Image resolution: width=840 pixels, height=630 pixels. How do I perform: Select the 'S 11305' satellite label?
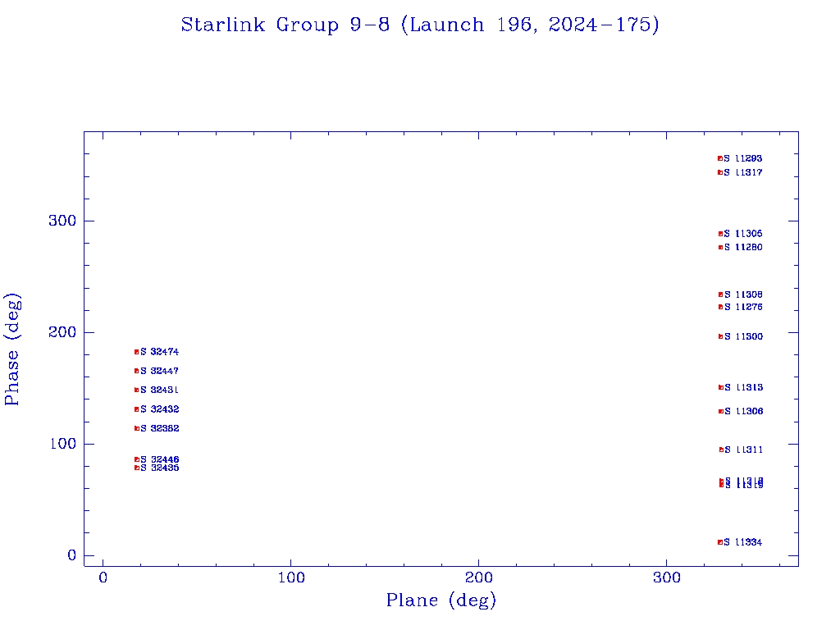[743, 234]
